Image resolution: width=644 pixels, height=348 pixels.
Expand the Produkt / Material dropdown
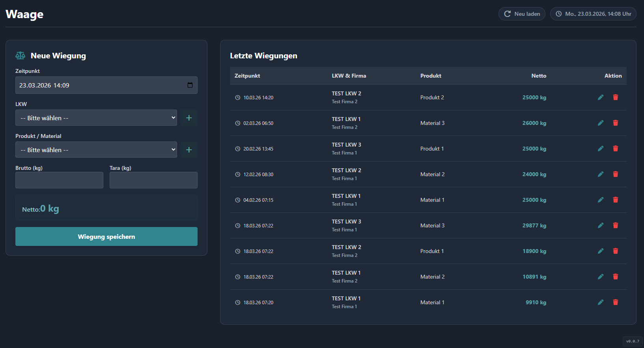[96, 150]
